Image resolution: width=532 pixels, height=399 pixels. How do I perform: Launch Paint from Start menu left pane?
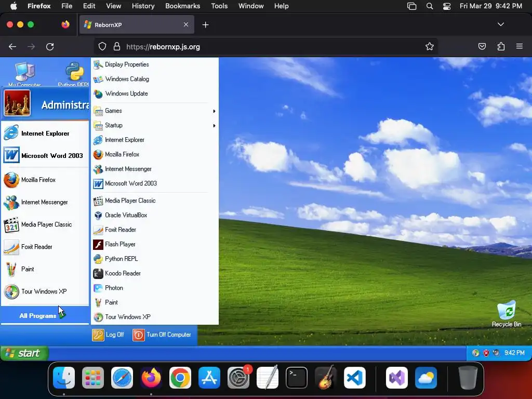click(x=45, y=270)
